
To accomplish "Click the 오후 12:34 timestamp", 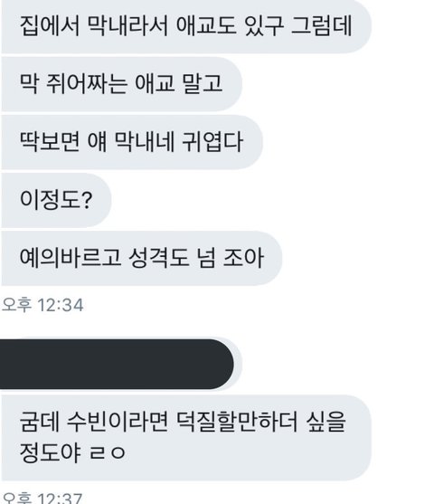I will click(42, 305).
